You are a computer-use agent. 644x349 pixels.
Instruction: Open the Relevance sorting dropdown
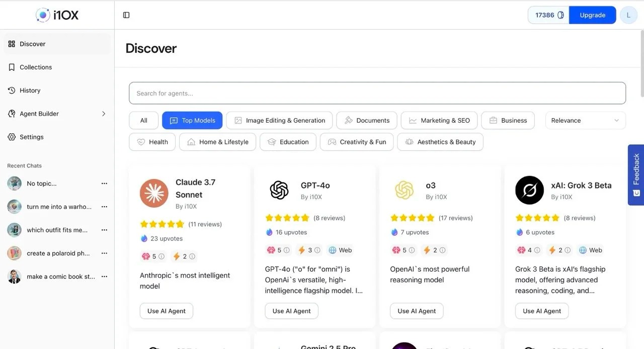pyautogui.click(x=585, y=120)
